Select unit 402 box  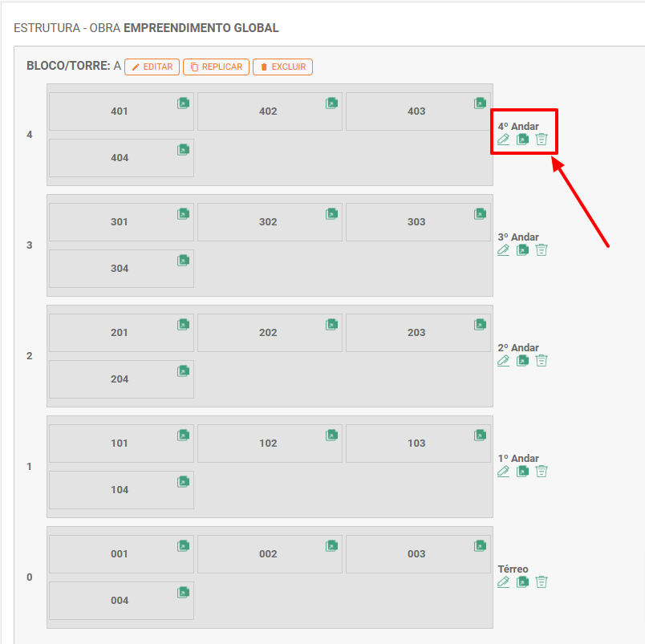[x=268, y=111]
